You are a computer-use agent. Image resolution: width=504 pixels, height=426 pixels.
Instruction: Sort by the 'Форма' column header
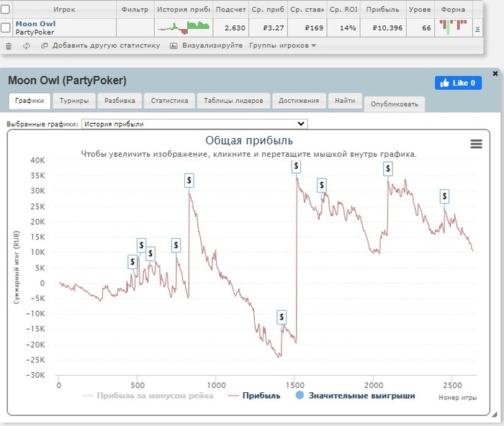pyautogui.click(x=453, y=9)
